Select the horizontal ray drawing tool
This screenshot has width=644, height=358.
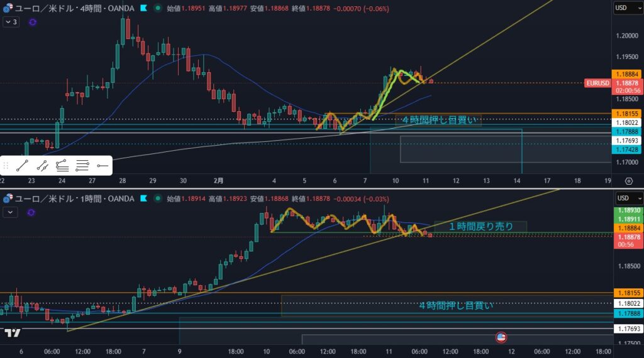[102, 166]
